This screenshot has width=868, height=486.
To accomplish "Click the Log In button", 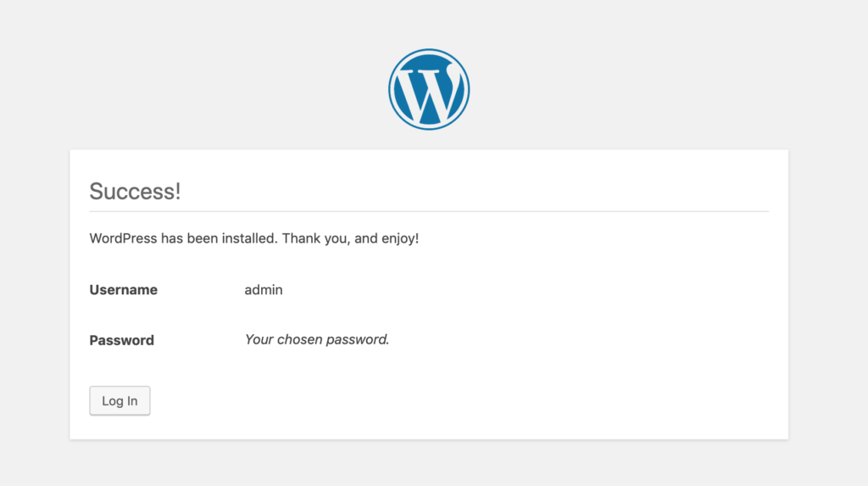I will (120, 400).
